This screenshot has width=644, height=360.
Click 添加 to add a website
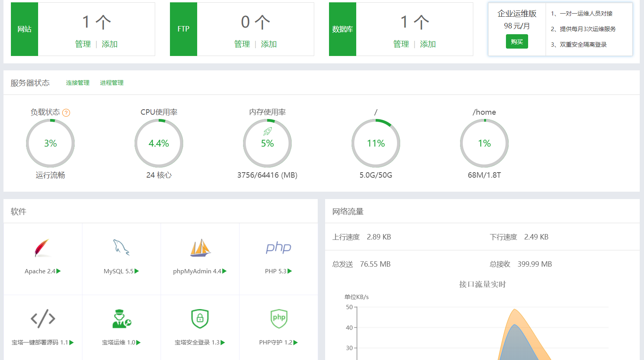tap(110, 44)
